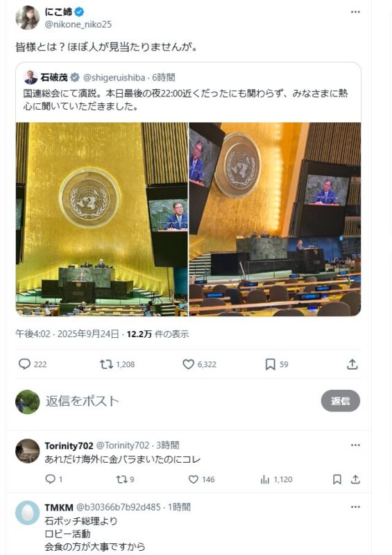Open more options on TMKM's reply

(x=355, y=507)
